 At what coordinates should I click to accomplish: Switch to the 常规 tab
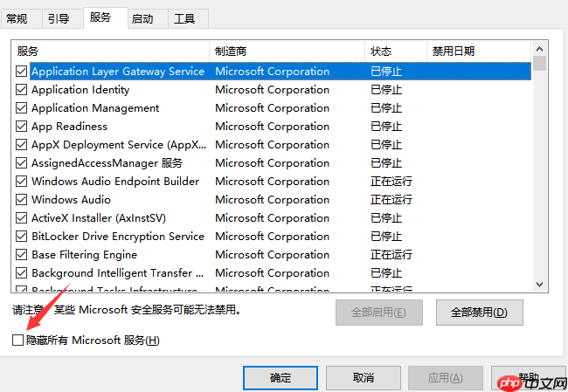tap(21, 19)
